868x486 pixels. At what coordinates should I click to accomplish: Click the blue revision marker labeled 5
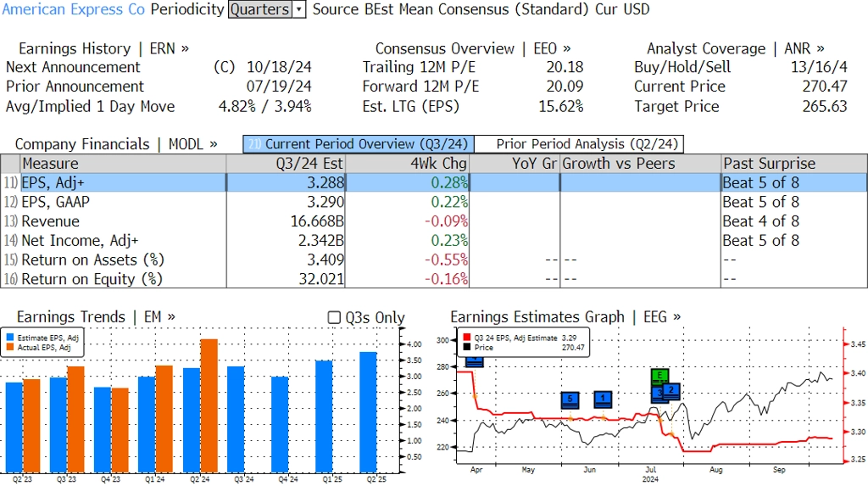coord(570,399)
